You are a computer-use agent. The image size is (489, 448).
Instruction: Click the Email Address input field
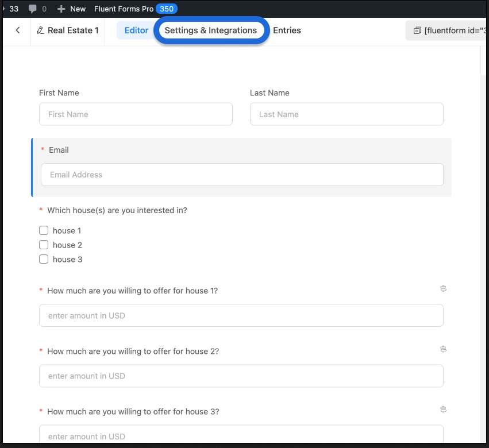[x=242, y=175]
